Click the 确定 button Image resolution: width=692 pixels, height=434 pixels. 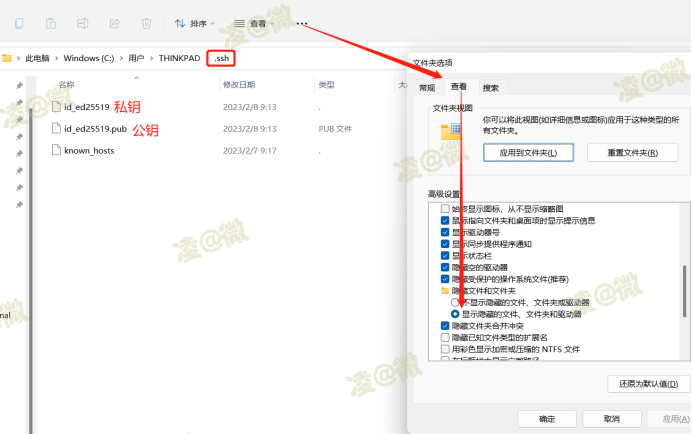tap(547, 419)
